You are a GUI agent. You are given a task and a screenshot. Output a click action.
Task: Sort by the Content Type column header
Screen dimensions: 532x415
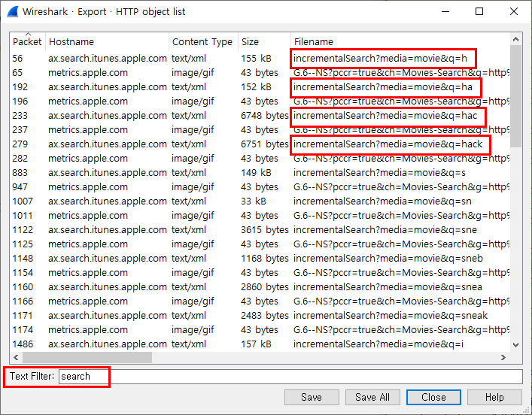tap(203, 41)
